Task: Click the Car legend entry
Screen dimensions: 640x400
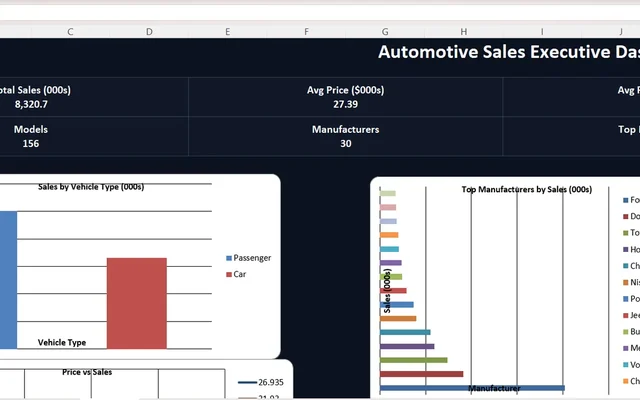Action: coord(236,274)
